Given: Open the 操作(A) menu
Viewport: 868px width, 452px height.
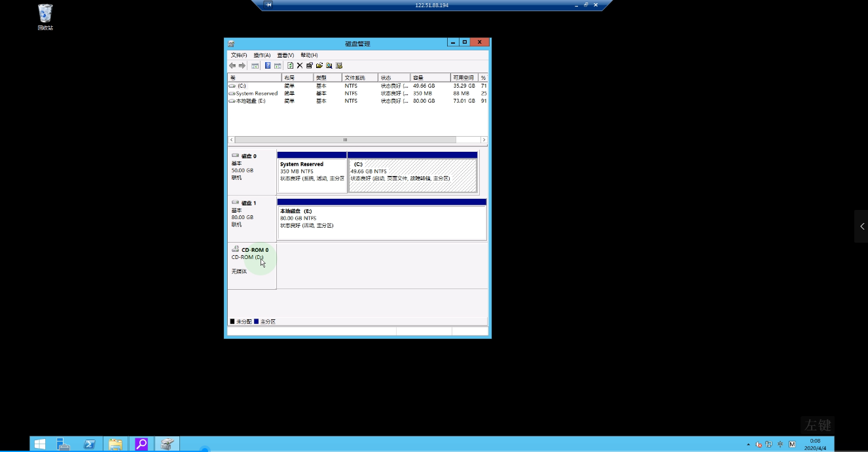Looking at the screenshot, I should click(262, 55).
